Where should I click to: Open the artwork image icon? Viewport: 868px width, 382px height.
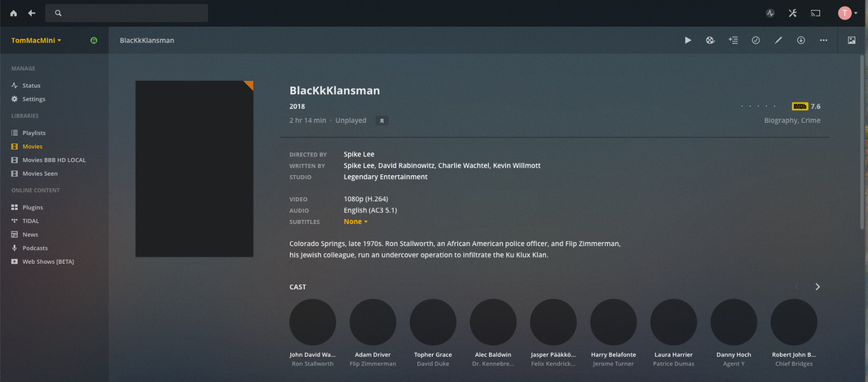click(852, 41)
